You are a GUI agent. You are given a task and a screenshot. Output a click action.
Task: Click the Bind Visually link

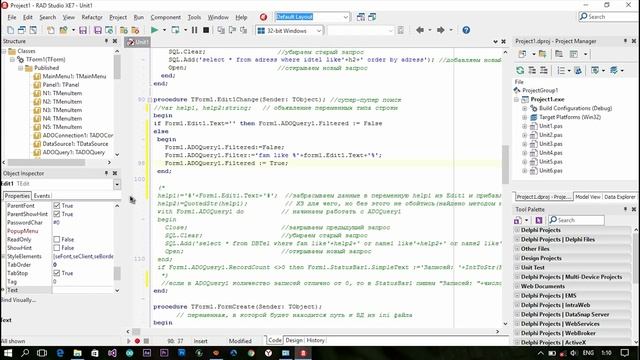coord(18,300)
